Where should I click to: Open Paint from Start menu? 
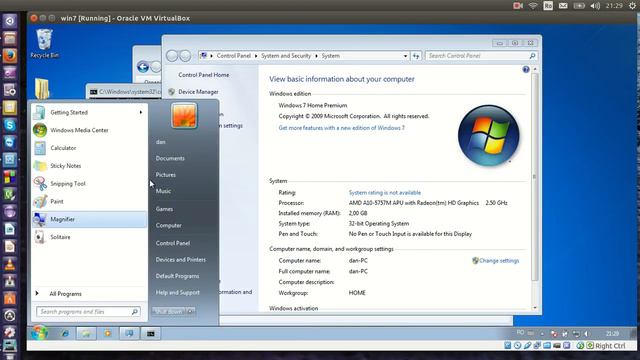point(89,201)
